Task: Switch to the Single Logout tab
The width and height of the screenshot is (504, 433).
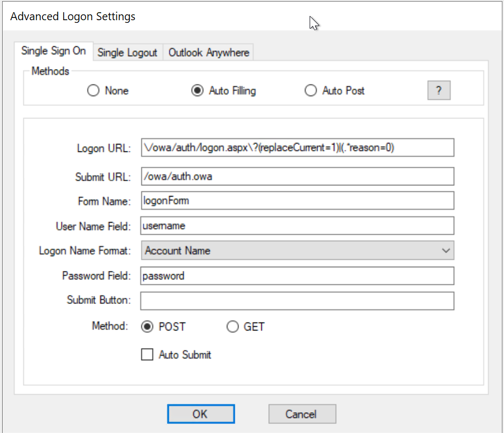Action: pyautogui.click(x=127, y=53)
